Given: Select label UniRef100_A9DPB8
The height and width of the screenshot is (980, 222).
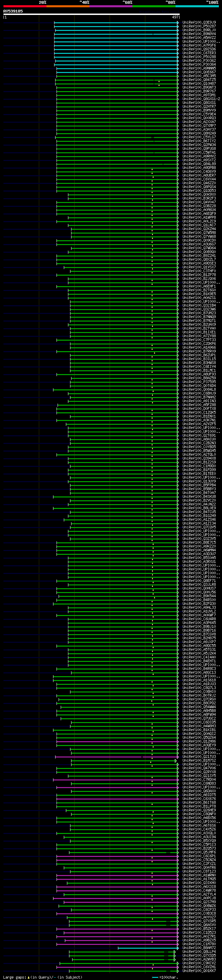Looking at the screenshot, I should pos(199,168).
